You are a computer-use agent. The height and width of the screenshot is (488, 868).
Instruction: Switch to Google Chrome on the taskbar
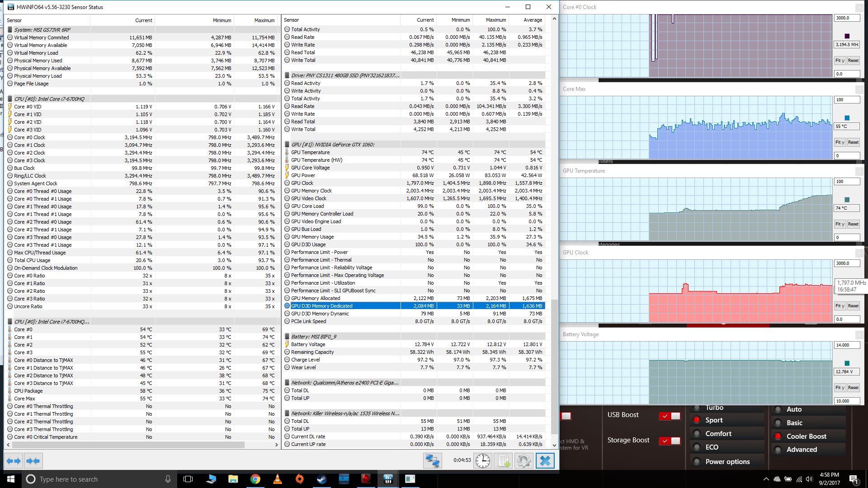click(x=255, y=479)
